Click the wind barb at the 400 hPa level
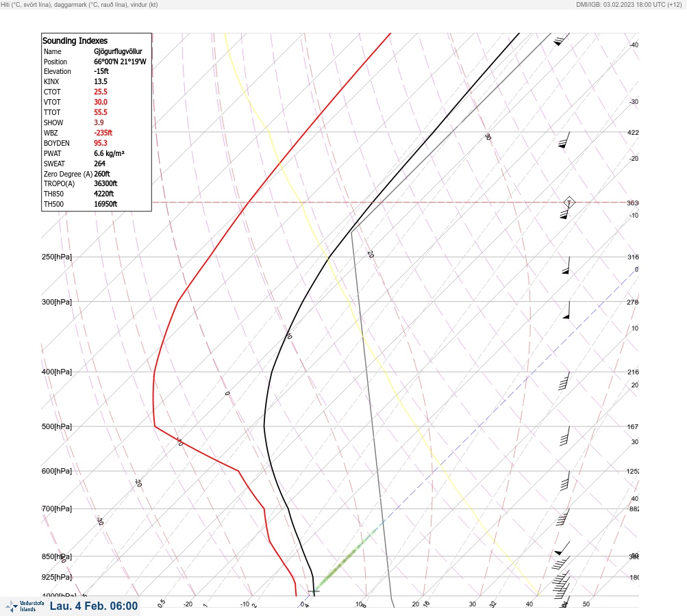The image size is (687, 616). (564, 381)
